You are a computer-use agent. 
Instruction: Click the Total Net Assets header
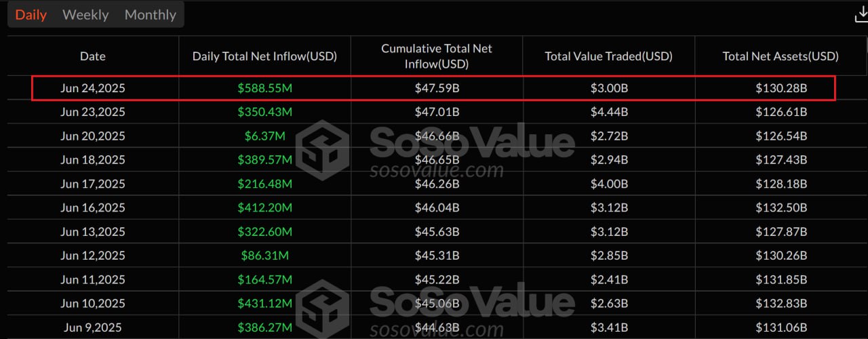(781, 56)
